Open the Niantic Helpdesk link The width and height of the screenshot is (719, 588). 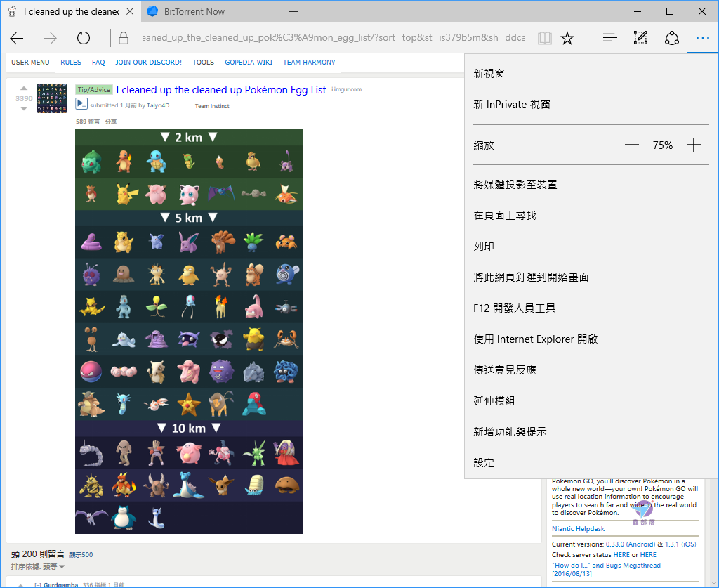click(578, 529)
